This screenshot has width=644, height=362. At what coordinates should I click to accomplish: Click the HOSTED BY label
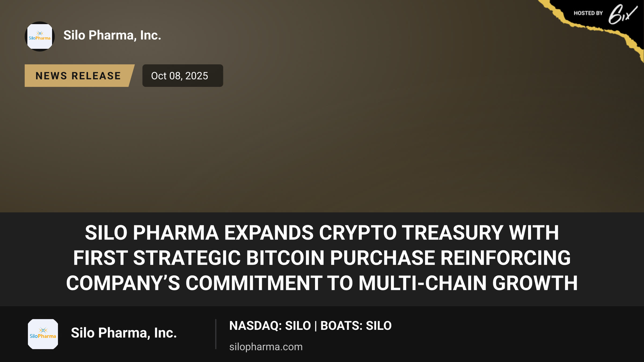(x=588, y=13)
